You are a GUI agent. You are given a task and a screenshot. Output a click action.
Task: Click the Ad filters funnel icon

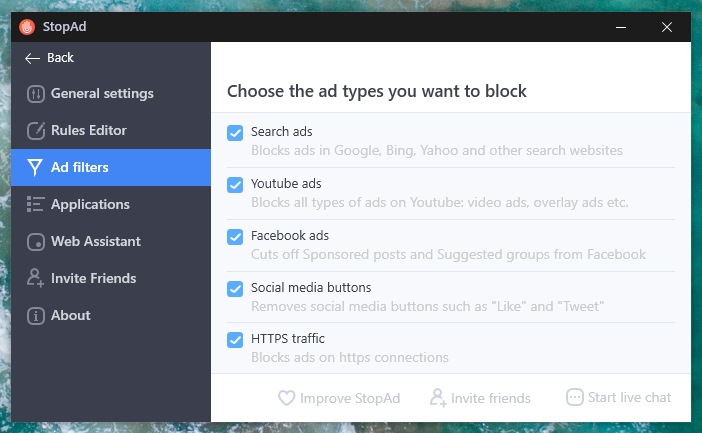tap(35, 167)
